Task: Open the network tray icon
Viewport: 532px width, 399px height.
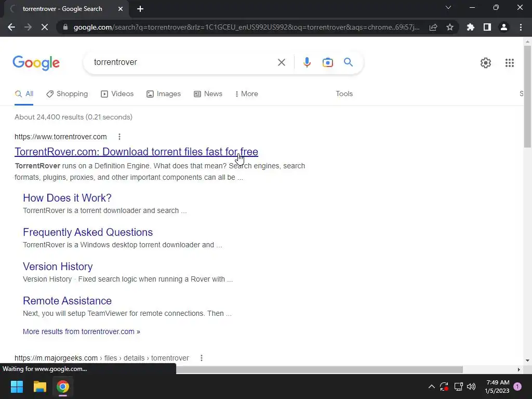Action: 458,387
